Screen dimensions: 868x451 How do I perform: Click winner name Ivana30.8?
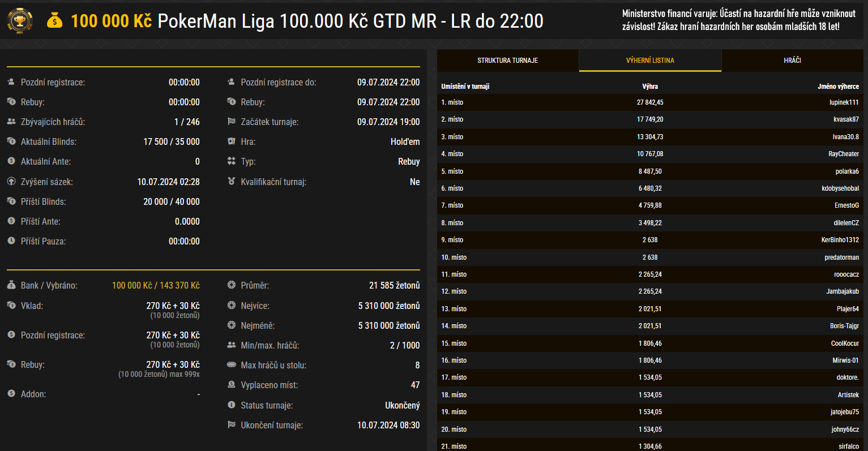845,137
